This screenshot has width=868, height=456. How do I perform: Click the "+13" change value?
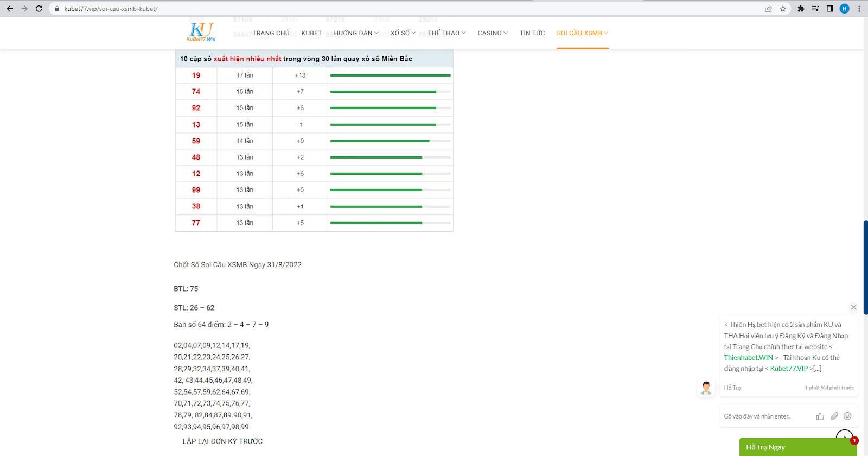300,75
